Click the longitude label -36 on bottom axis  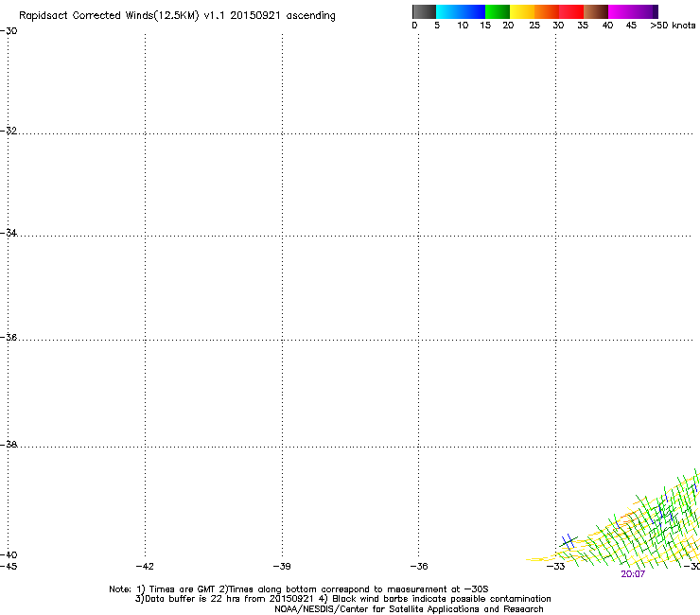(419, 567)
